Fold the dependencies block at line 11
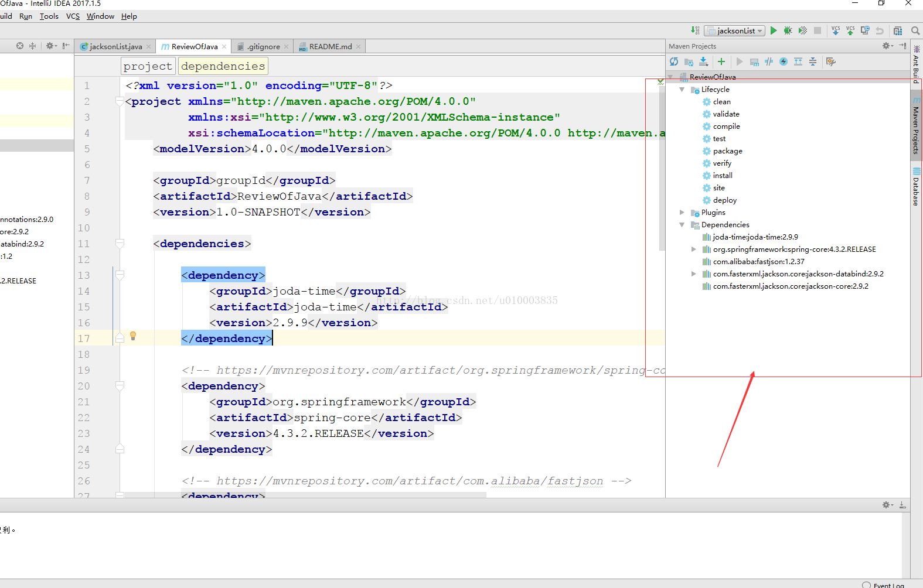 coord(120,244)
